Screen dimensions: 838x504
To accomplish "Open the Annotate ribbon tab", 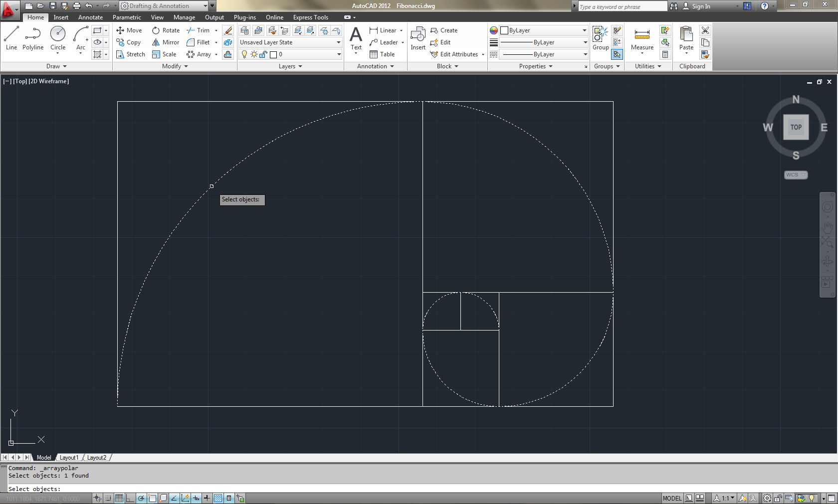I will click(x=90, y=17).
